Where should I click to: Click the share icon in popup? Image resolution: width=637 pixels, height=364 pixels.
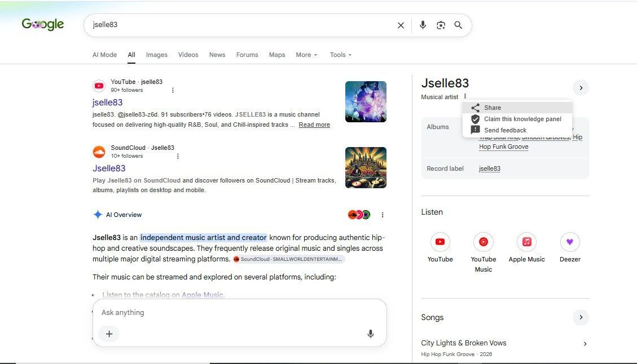click(475, 108)
